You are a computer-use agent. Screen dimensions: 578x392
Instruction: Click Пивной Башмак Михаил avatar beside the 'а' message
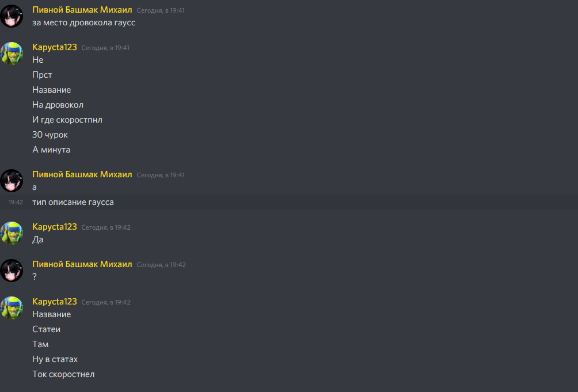pos(12,181)
